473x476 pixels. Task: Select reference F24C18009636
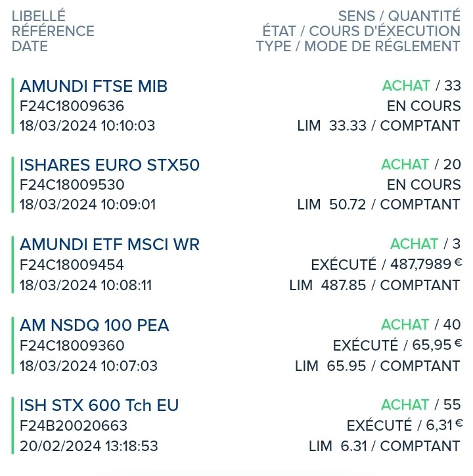(72, 106)
